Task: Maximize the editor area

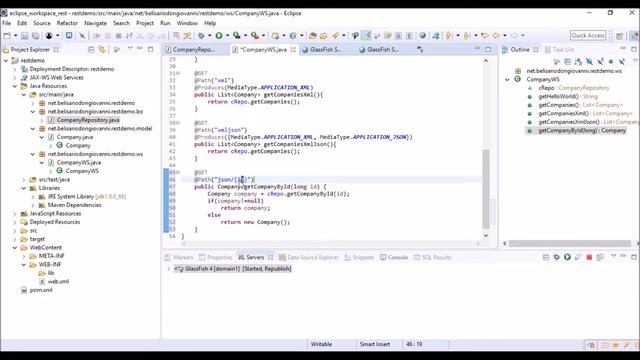Action: click(x=488, y=49)
